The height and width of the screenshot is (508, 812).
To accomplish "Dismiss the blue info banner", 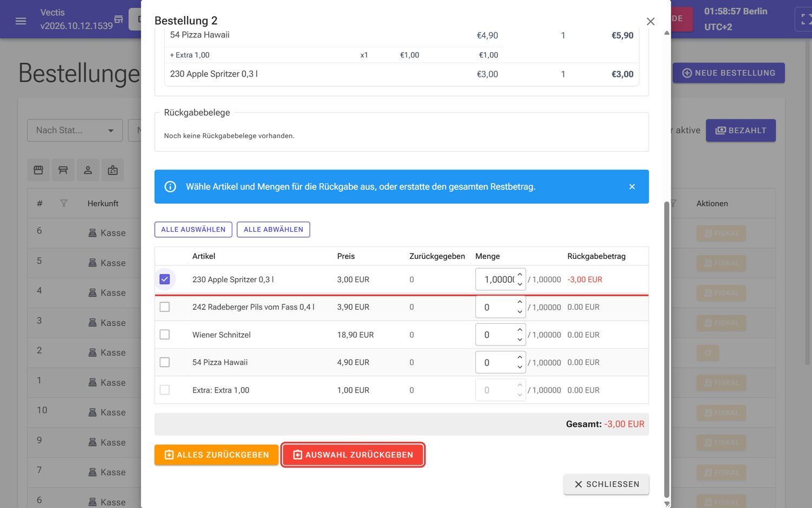I will [632, 187].
